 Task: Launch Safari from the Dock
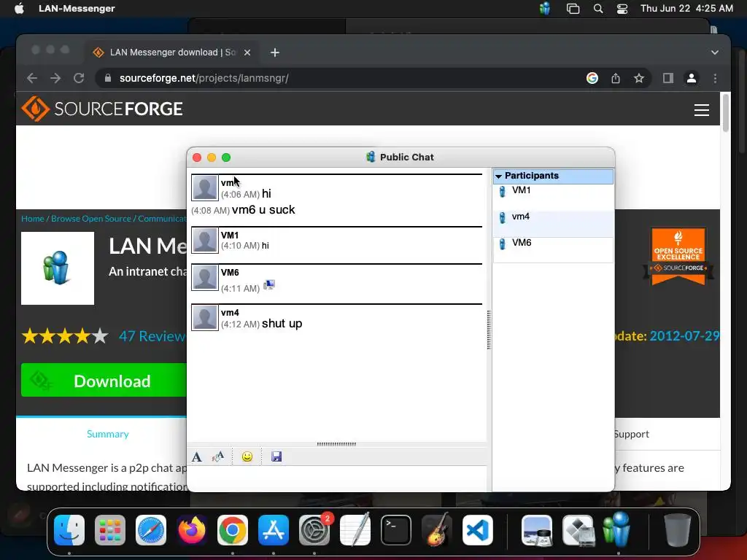pos(151,530)
